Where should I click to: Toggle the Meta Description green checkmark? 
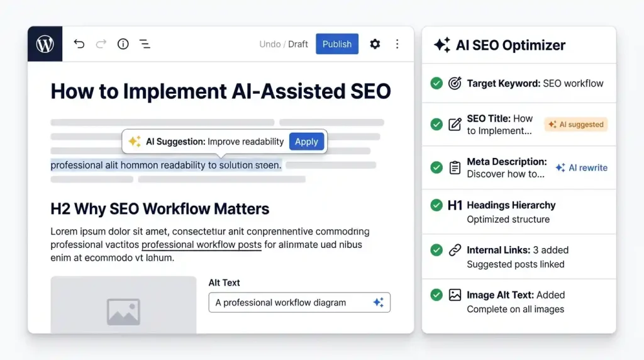pyautogui.click(x=436, y=167)
